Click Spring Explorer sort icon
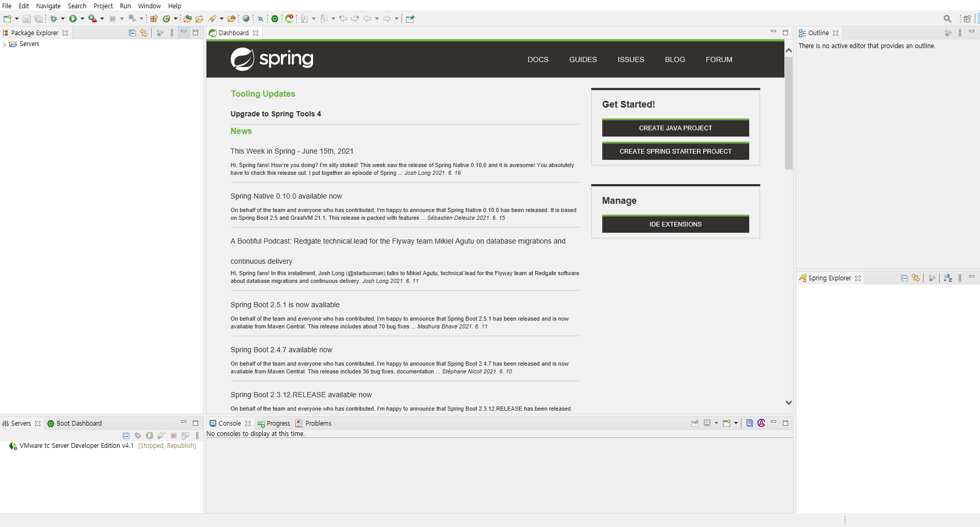 point(948,278)
